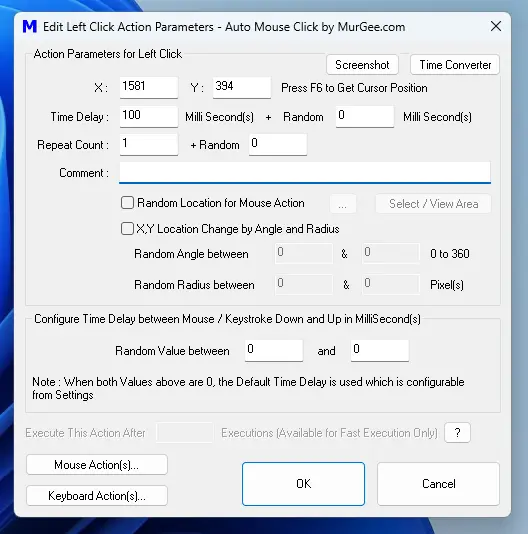
Task: Click the note about Default Time Delay
Action: [x=248, y=388]
